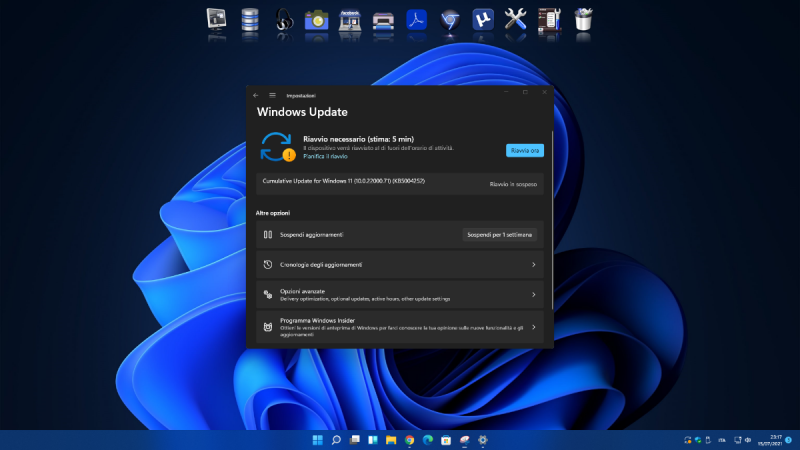Launch uTorrent from the dock

pos(483,20)
